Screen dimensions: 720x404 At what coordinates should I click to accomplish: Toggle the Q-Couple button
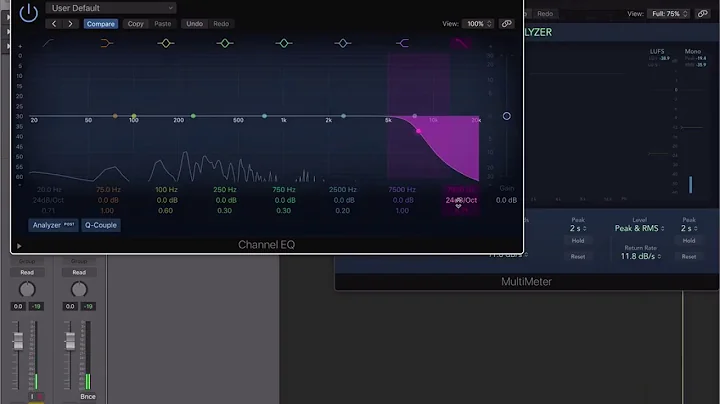[x=101, y=225]
